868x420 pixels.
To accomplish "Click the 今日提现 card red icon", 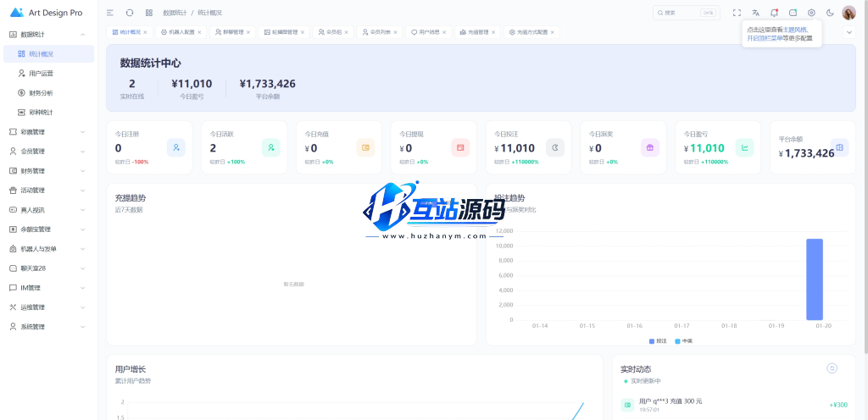I will [460, 147].
